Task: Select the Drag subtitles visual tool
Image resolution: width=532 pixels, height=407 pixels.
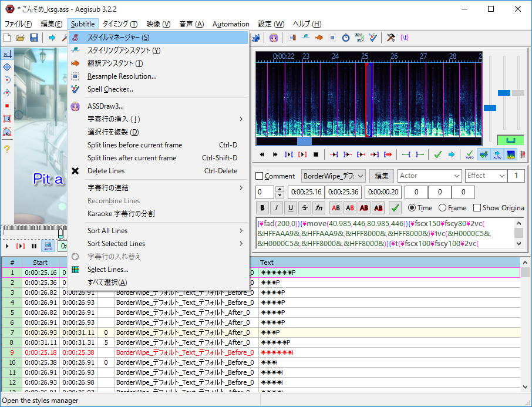Action: coord(7,67)
